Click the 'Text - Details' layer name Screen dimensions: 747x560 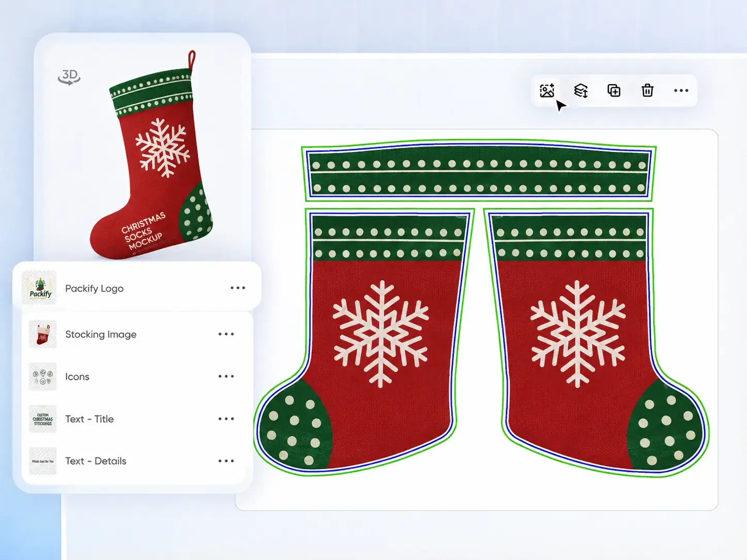coord(96,461)
